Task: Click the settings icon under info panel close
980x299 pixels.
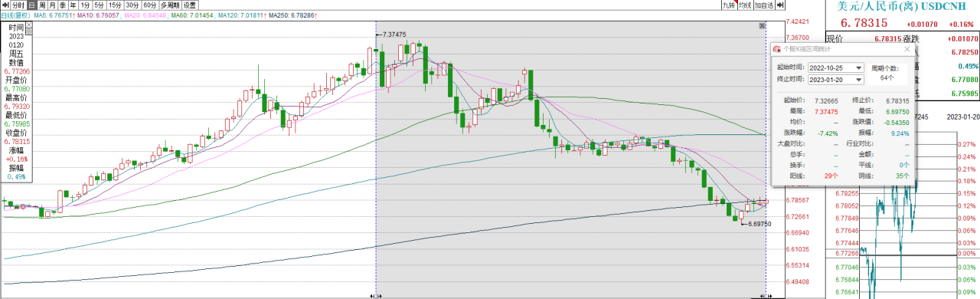Action: (x=29, y=31)
